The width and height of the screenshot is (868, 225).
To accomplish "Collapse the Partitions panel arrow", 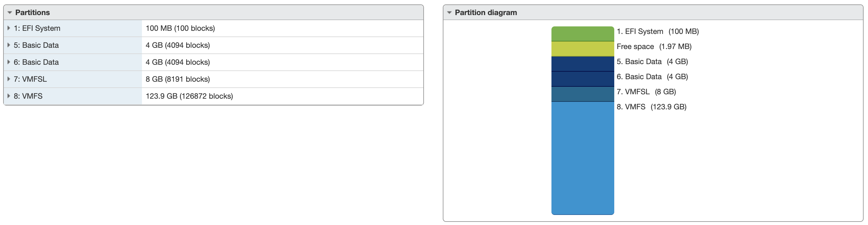I will click(x=10, y=13).
